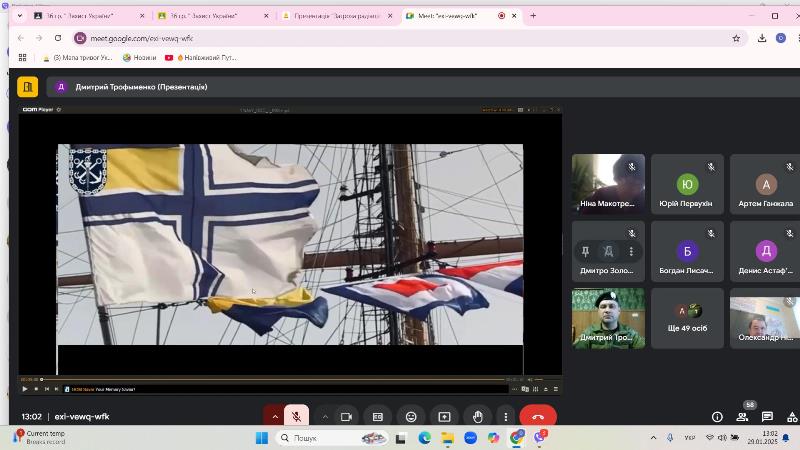
Task: Turn on captions in Meet
Action: pyautogui.click(x=378, y=417)
